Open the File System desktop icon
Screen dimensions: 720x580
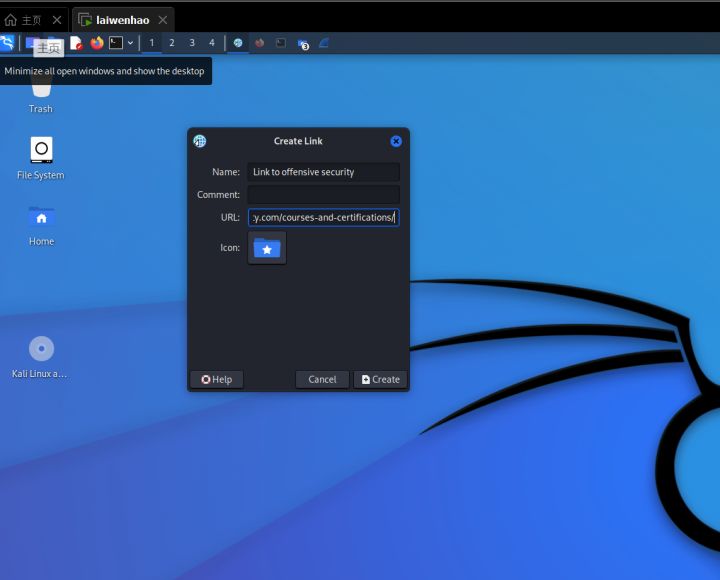(x=41, y=158)
